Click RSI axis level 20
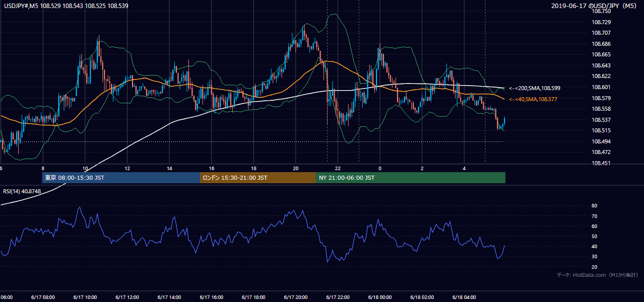The image size is (644, 302). (x=595, y=267)
